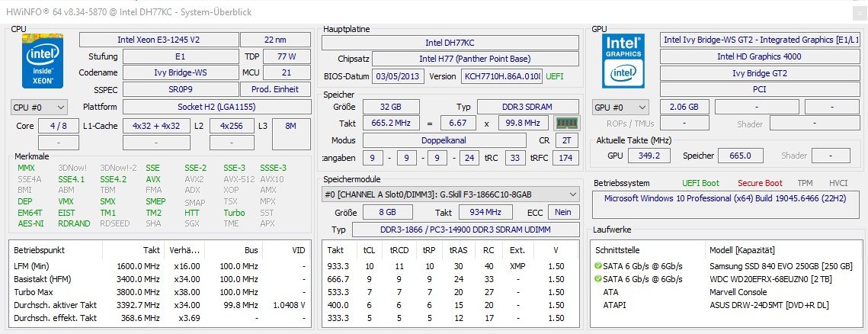Click the tRFC 174 value

coord(565,158)
